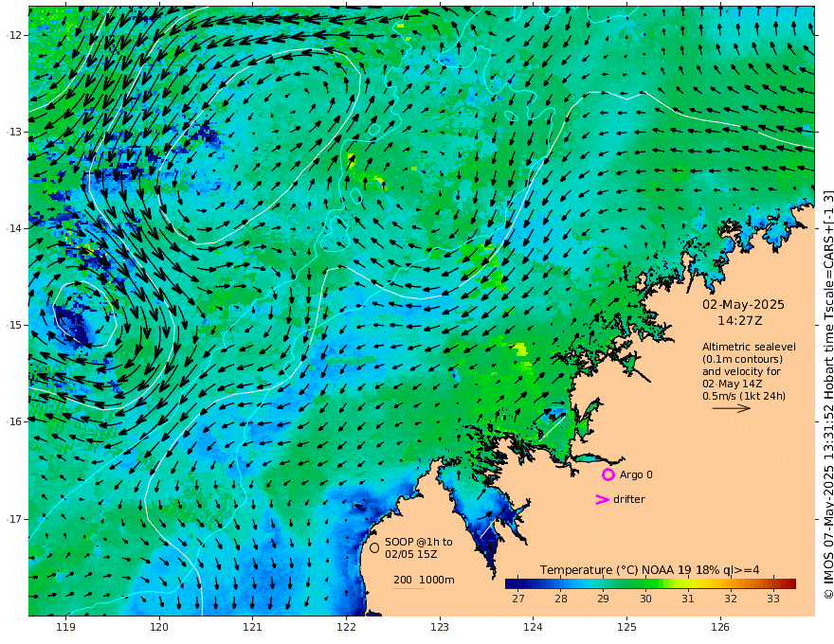Screen dimensions: 834x644
Task: Click latitude axis label -12
Action: click(14, 35)
